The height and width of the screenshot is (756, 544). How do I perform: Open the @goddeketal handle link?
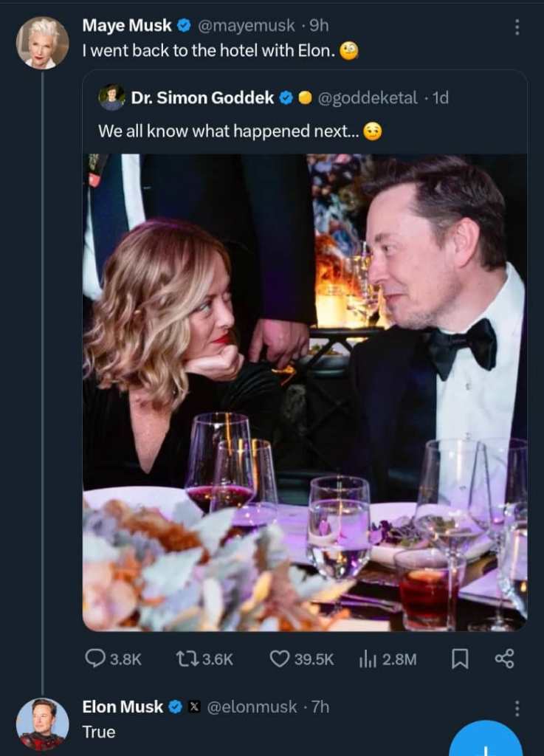(367, 97)
